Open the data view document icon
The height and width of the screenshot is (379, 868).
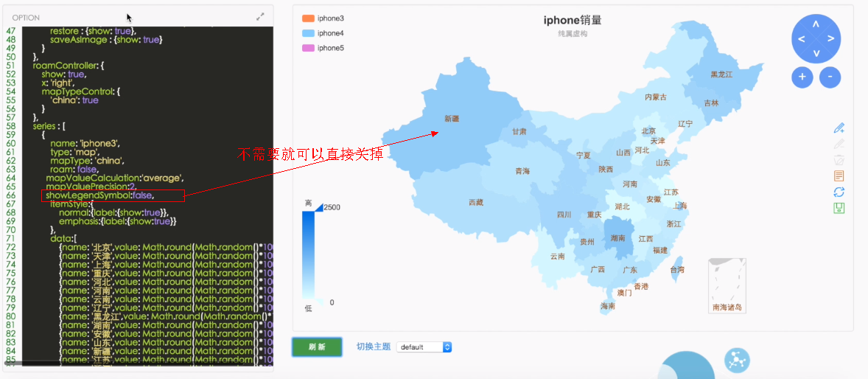click(839, 176)
